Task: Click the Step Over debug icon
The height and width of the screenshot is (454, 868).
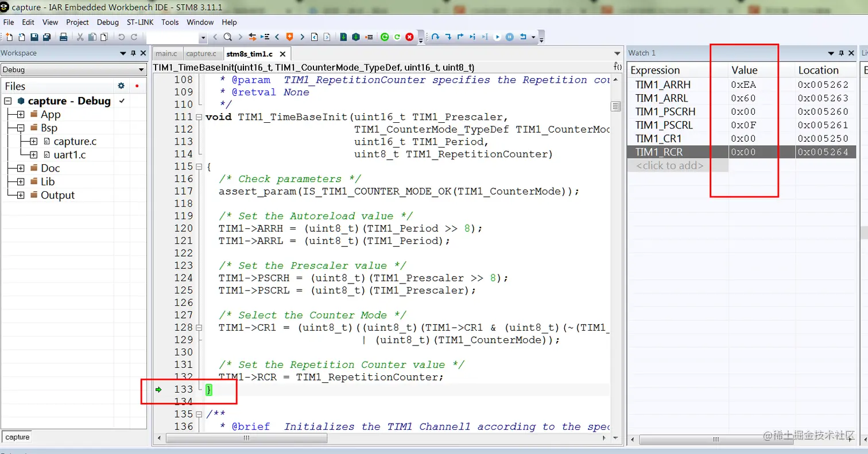Action: 435,37
